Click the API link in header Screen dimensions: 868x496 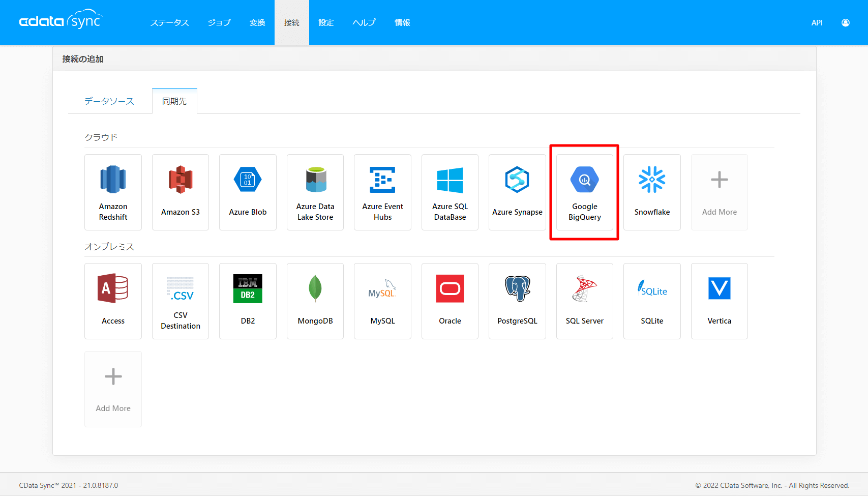pyautogui.click(x=817, y=23)
